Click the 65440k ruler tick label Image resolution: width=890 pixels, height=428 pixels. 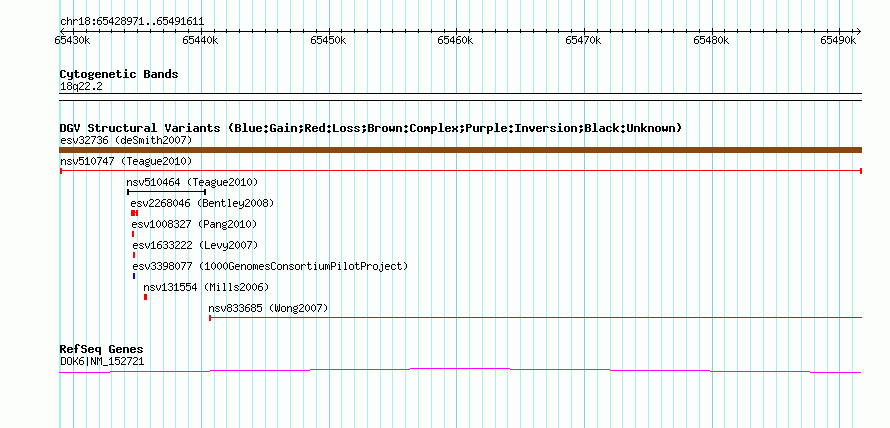[200, 40]
